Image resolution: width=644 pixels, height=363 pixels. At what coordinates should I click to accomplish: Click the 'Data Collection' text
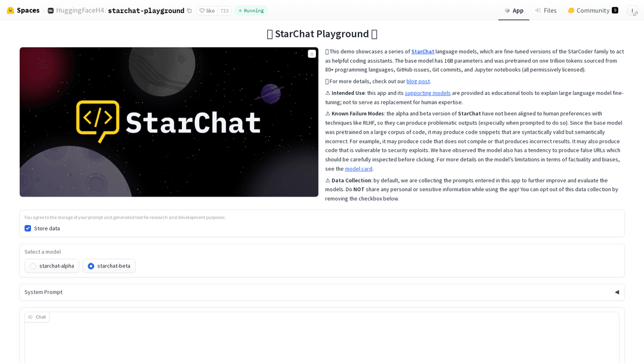pos(351,180)
